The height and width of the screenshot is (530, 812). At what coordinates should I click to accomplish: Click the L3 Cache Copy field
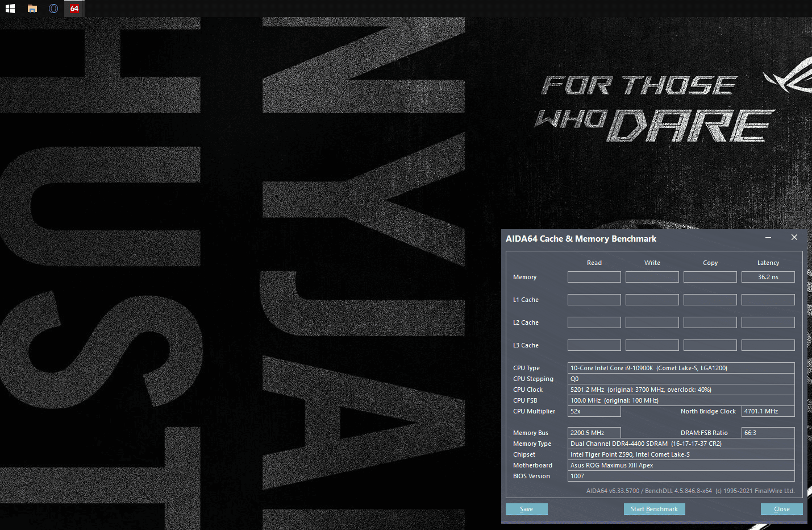tap(710, 345)
